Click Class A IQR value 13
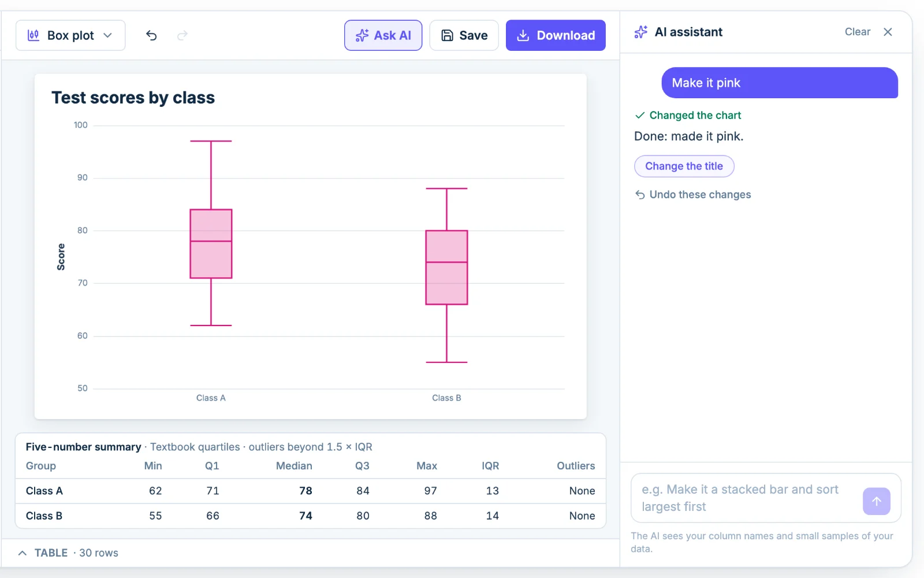Image resolution: width=924 pixels, height=578 pixels. [492, 491]
